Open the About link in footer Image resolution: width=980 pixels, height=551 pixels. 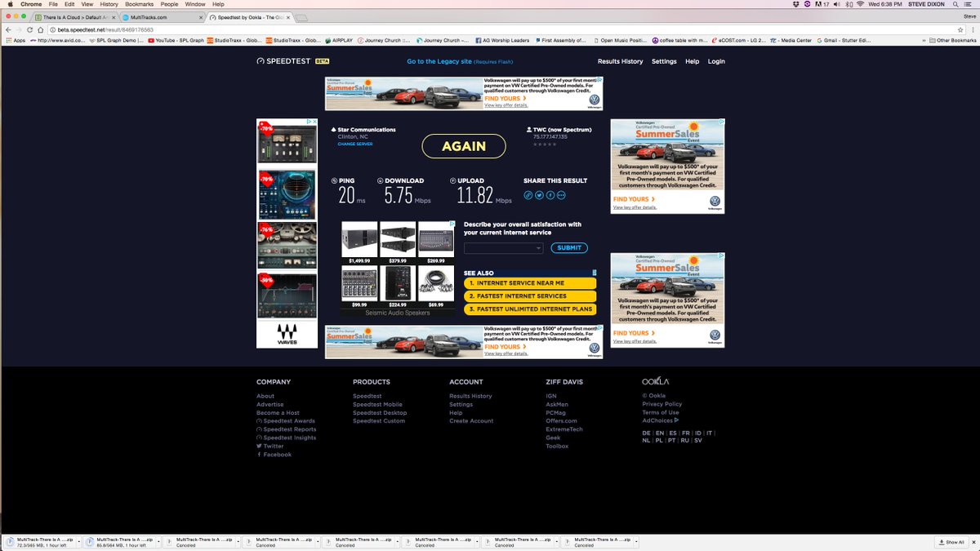click(x=265, y=396)
